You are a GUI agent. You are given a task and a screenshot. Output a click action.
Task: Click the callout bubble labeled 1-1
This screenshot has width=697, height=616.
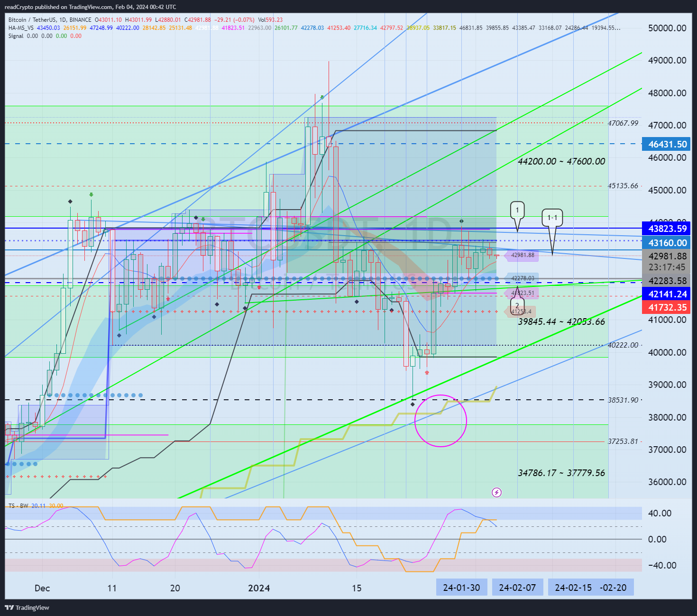click(x=552, y=218)
